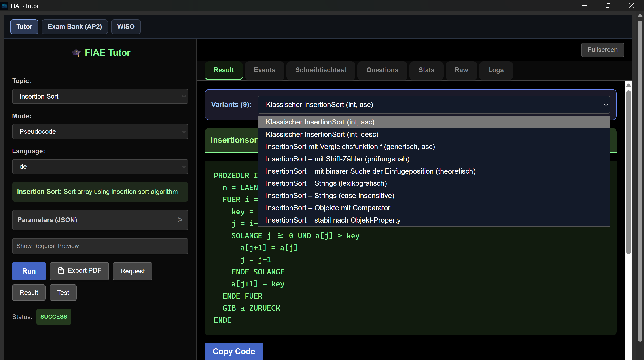The image size is (644, 360).
Task: Select the Result output tab
Action: click(224, 70)
